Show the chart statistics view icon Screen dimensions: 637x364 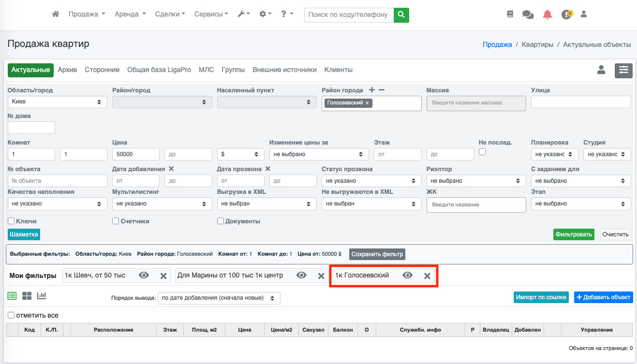[42, 295]
